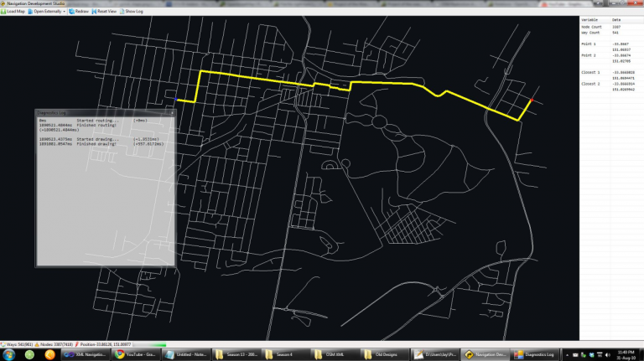Viewport: 644px width, 361px height.
Task: Click the green progress bar in status bar
Action: pyautogui.click(x=149, y=344)
